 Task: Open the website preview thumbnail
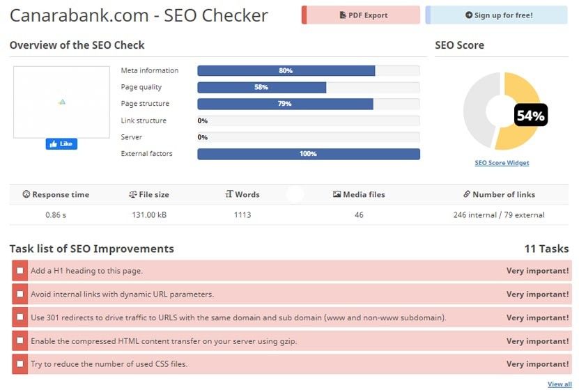click(61, 102)
